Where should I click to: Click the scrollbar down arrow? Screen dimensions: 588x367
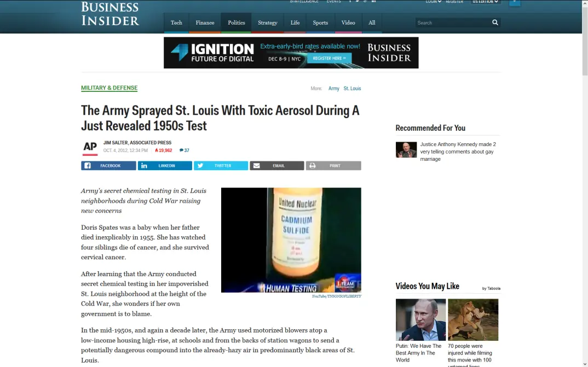coord(585,364)
